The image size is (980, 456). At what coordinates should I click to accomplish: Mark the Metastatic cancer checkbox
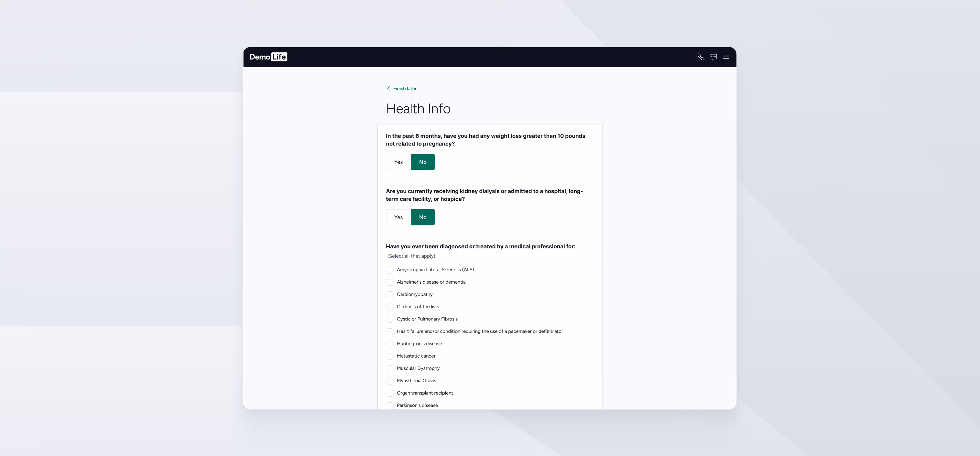pyautogui.click(x=390, y=356)
